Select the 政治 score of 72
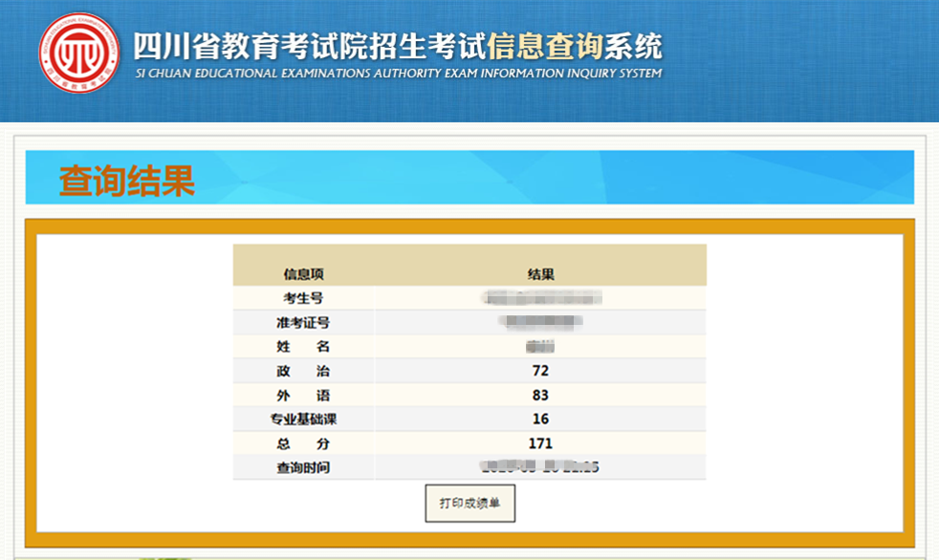The width and height of the screenshot is (939, 560). click(539, 371)
